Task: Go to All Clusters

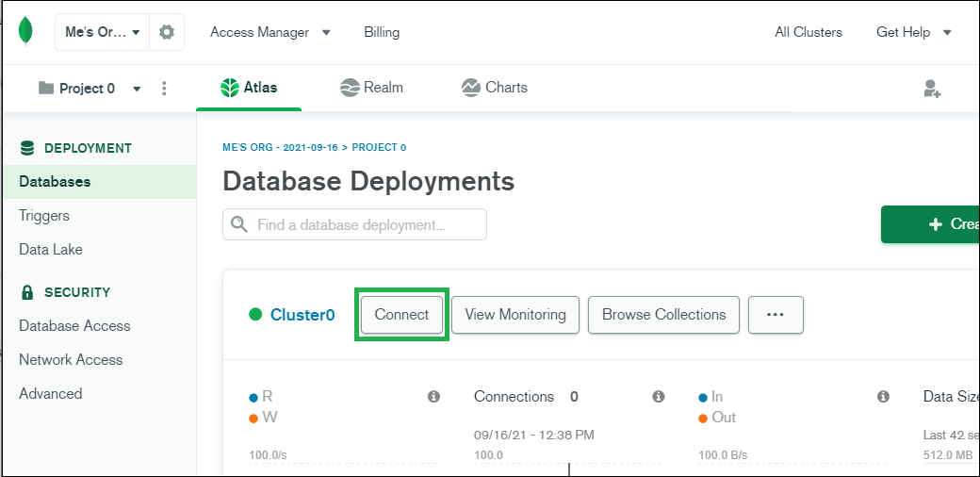Action: click(x=808, y=32)
